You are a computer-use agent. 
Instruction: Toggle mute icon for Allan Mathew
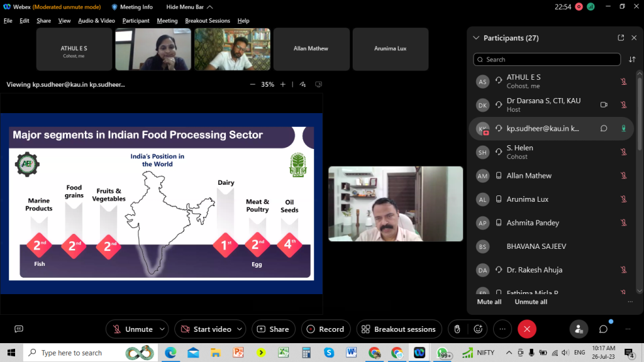[x=623, y=176]
